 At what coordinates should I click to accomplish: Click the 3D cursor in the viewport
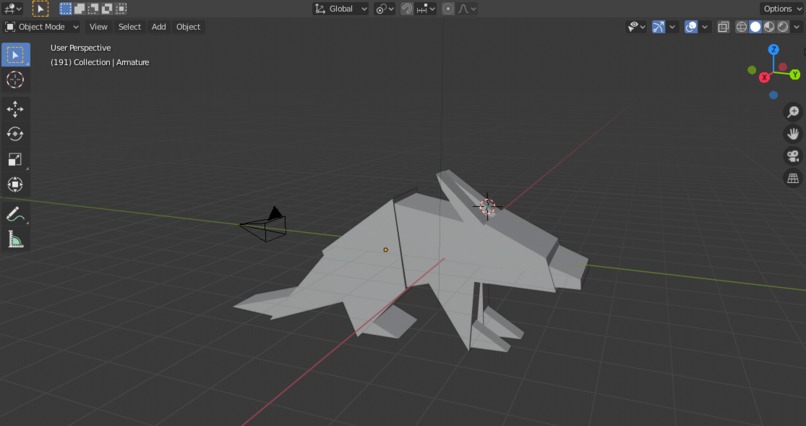pos(487,207)
